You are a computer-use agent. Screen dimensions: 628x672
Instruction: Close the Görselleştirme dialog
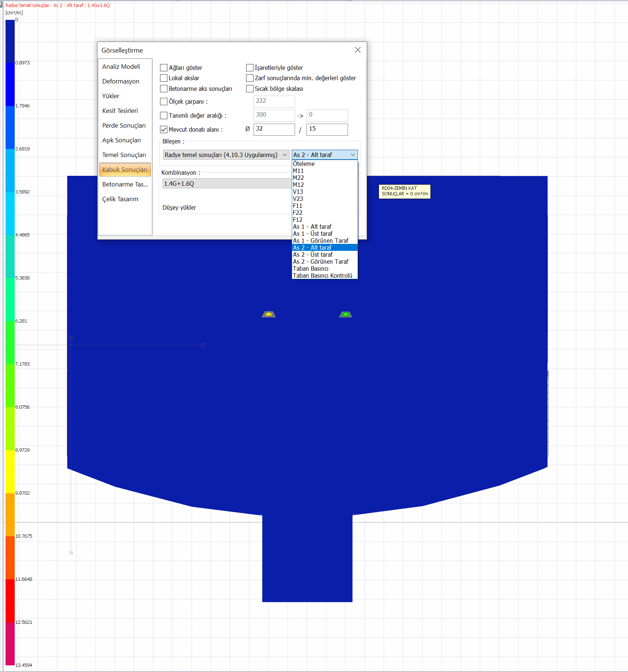coord(358,50)
